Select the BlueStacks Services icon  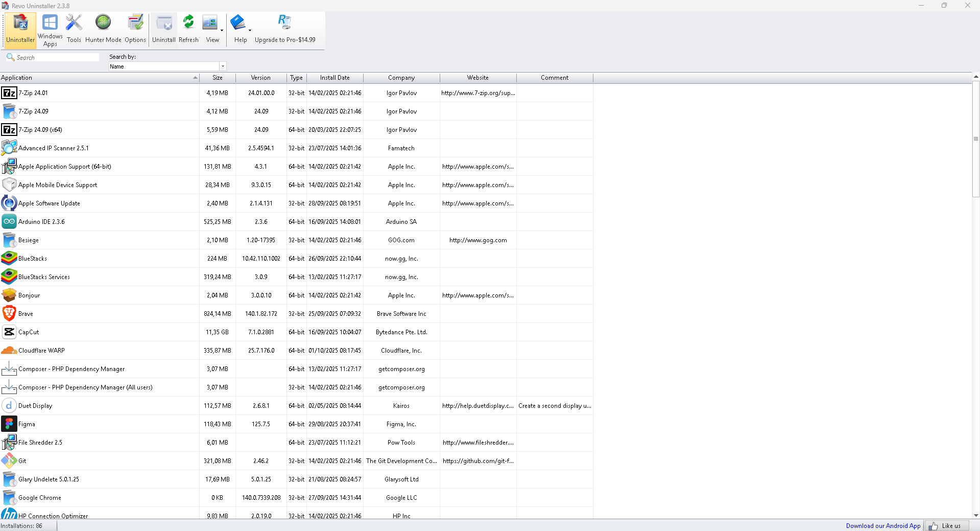coord(9,277)
